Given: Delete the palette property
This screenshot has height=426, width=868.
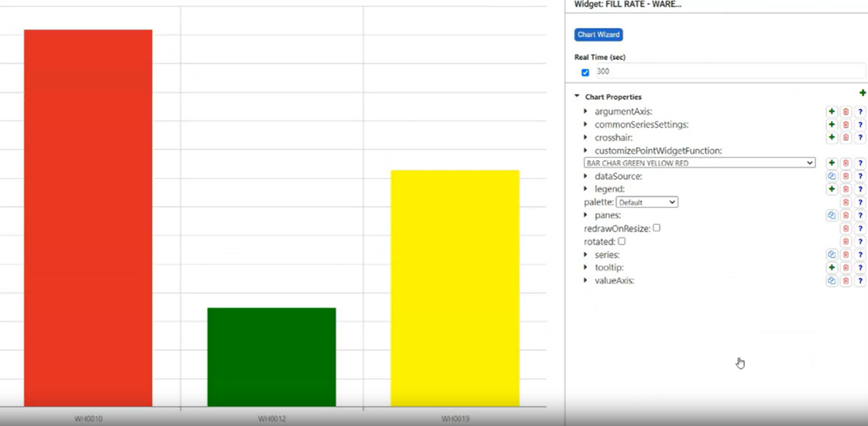Looking at the screenshot, I should tap(845, 202).
